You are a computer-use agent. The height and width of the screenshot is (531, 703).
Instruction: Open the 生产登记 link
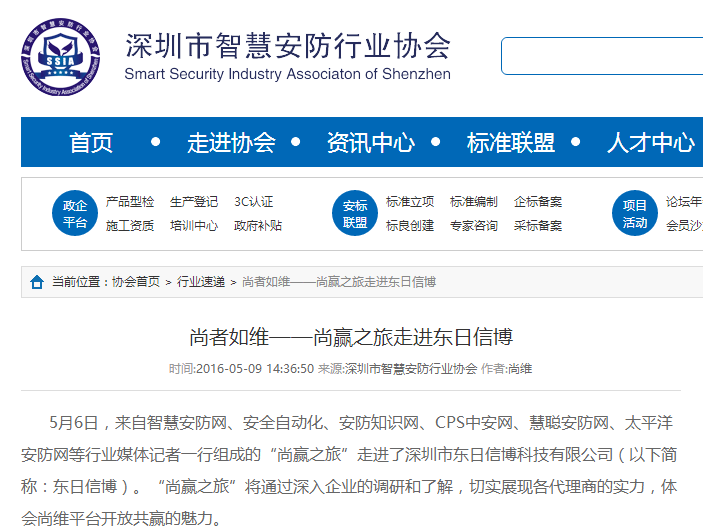click(x=194, y=202)
